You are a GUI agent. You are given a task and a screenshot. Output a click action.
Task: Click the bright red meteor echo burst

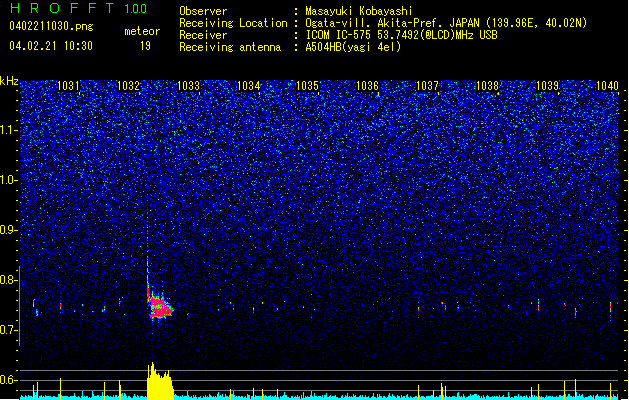point(160,308)
